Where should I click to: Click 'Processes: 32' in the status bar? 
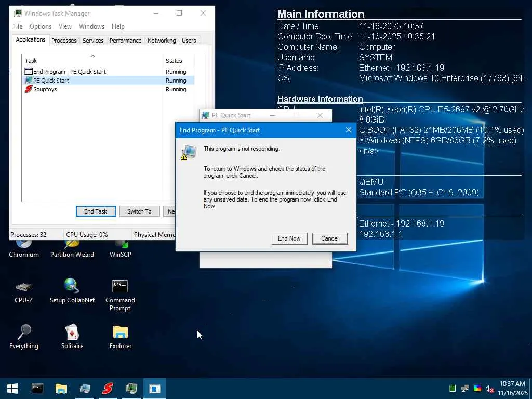pyautogui.click(x=28, y=235)
